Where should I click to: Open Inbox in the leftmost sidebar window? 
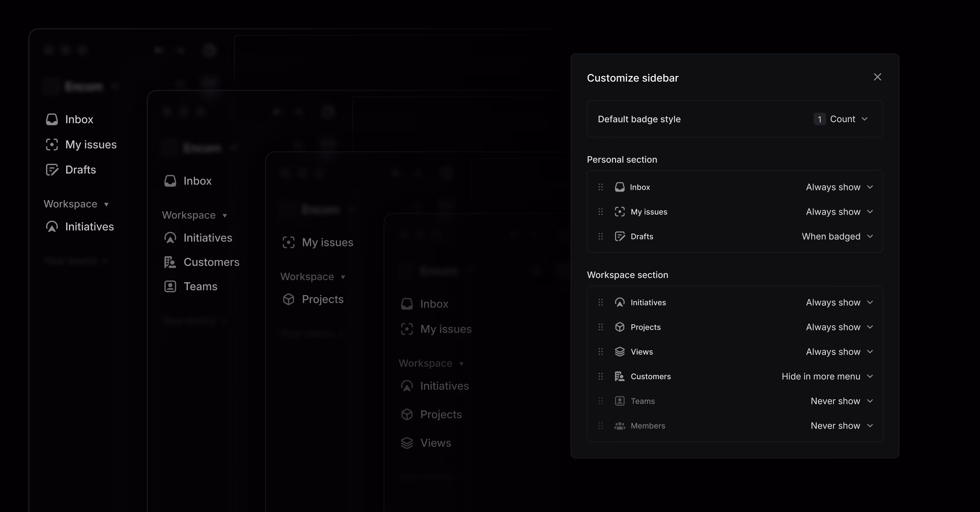point(70,119)
